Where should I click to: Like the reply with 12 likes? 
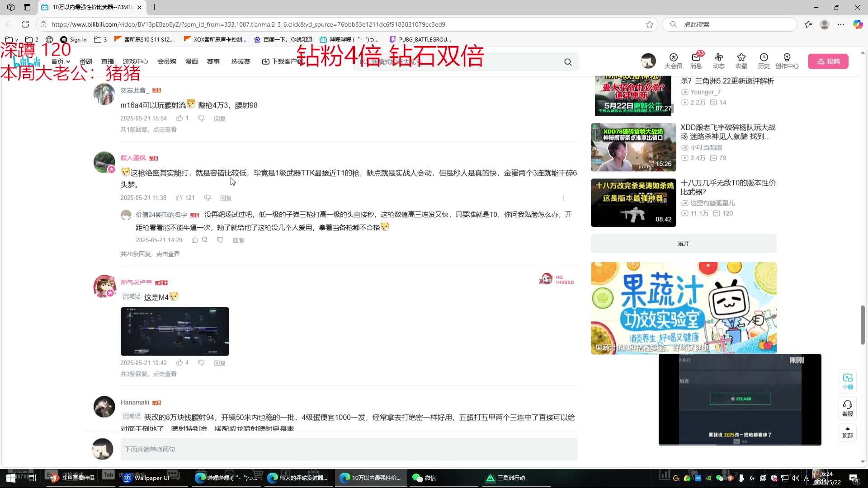195,240
